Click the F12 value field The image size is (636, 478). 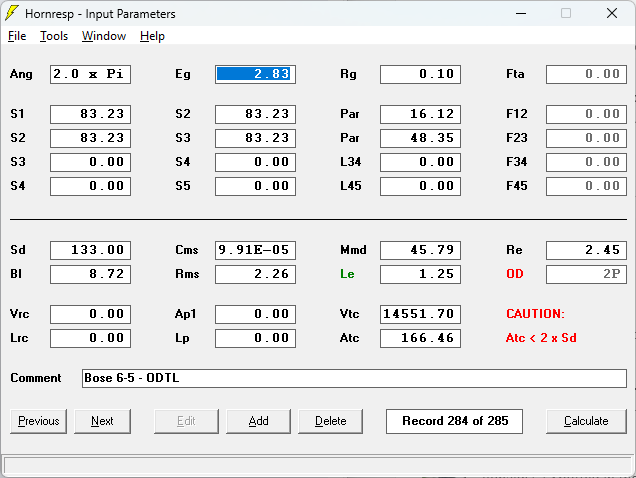(x=586, y=114)
